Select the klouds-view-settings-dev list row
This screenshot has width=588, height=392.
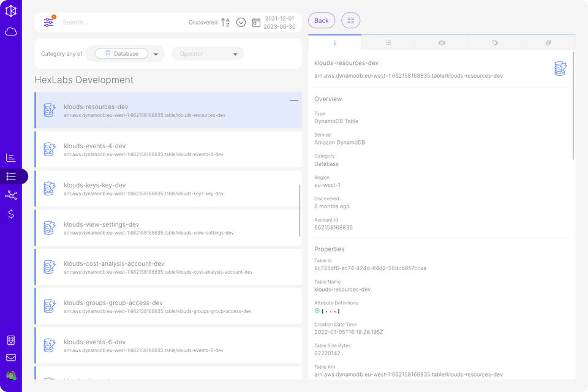(168, 228)
